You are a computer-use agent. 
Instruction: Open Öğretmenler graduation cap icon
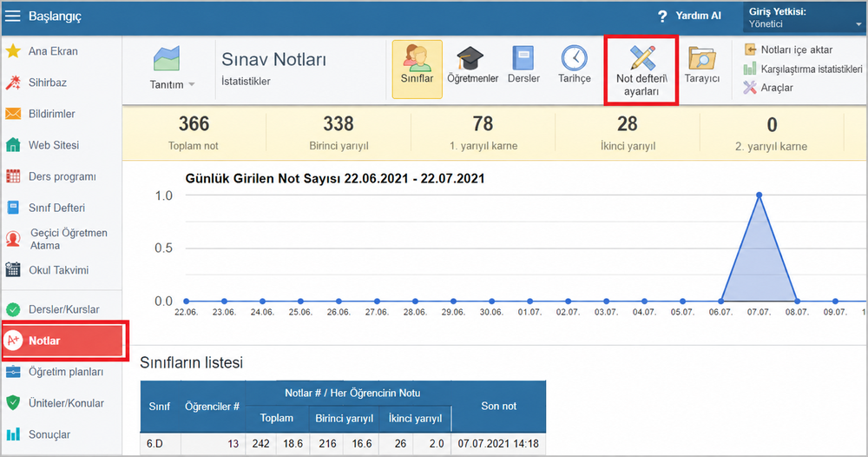[x=472, y=65]
